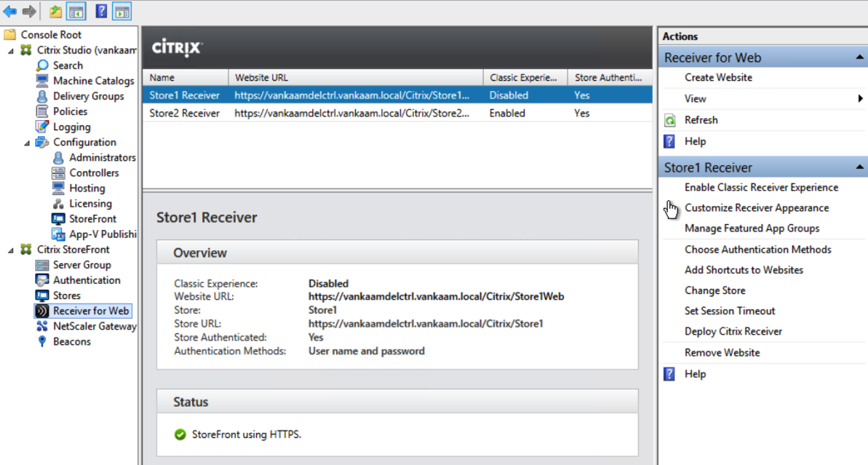Viewport: 868px width, 465px height.
Task: Select the Console Root tree item
Action: click(51, 35)
